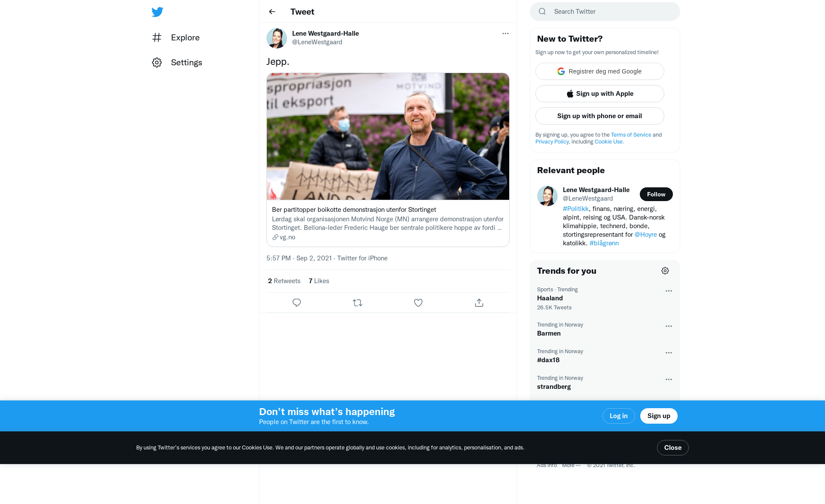
Task: Close the cookie notice
Action: click(673, 448)
